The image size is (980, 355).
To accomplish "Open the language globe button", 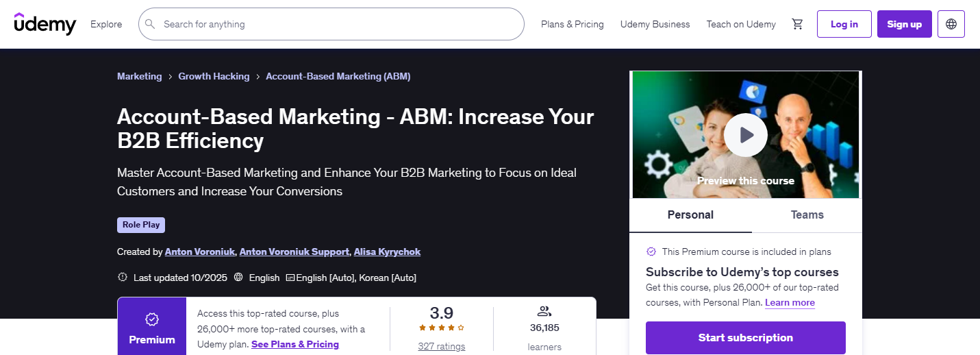I will [951, 24].
